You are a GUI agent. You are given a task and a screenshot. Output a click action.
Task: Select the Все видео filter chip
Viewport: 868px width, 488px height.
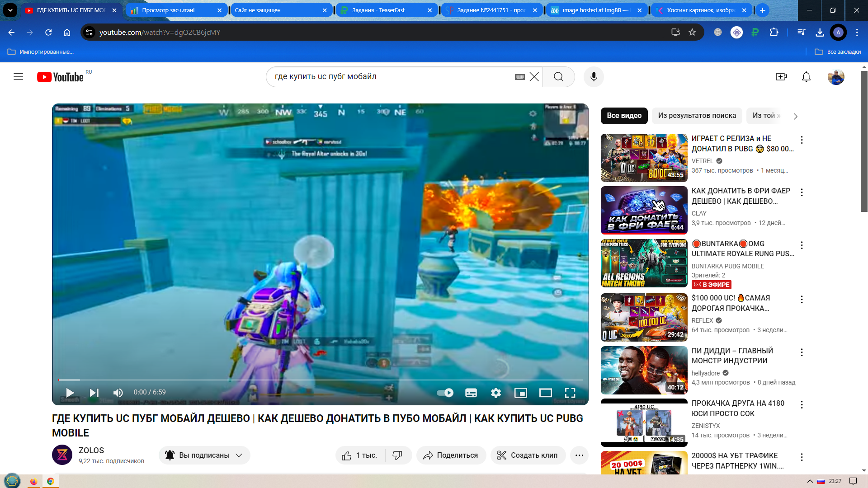point(624,116)
